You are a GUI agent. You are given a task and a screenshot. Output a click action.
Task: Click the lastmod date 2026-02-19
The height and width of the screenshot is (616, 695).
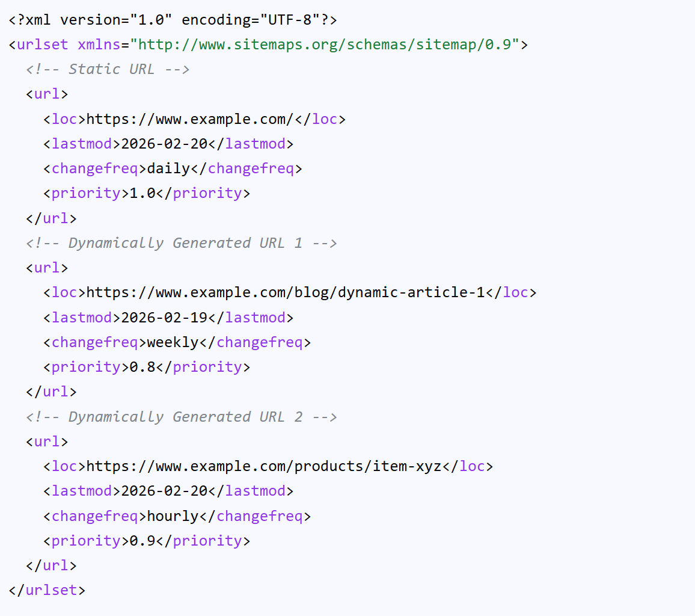coord(167,316)
